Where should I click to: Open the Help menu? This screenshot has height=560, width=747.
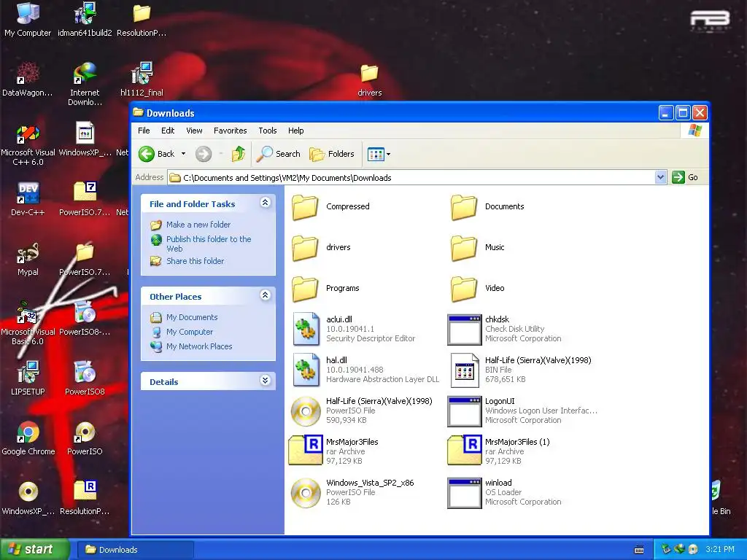(295, 131)
